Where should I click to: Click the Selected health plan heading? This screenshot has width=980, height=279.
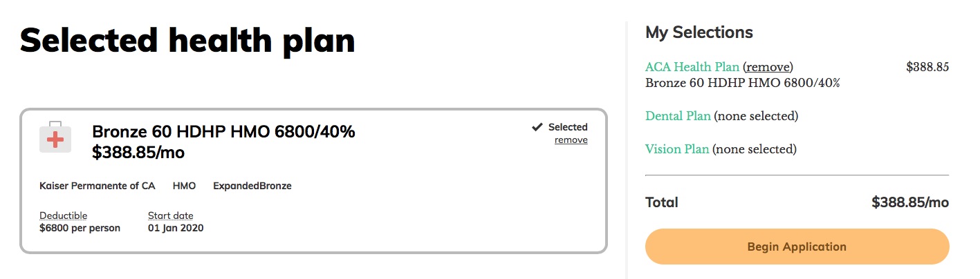[187, 41]
